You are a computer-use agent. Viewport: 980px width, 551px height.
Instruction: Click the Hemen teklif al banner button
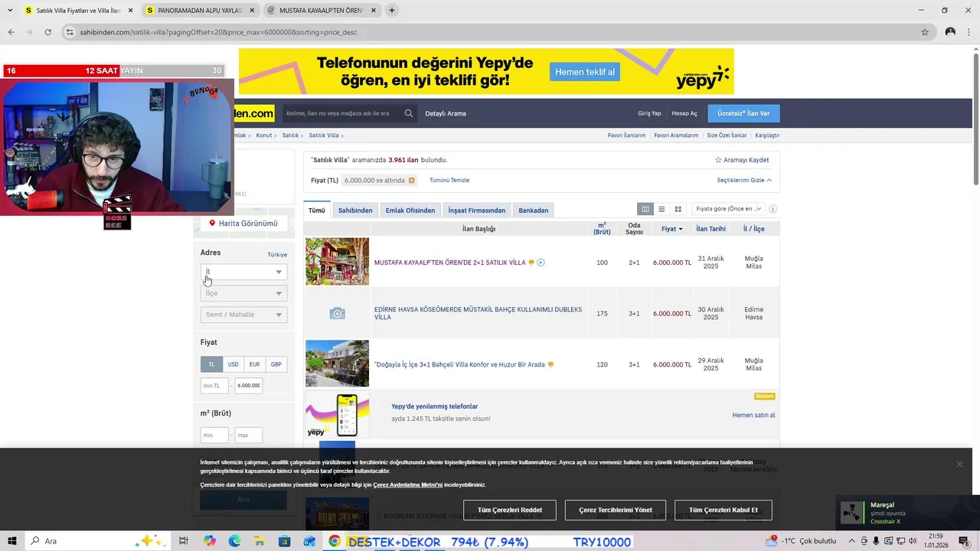[x=585, y=72]
